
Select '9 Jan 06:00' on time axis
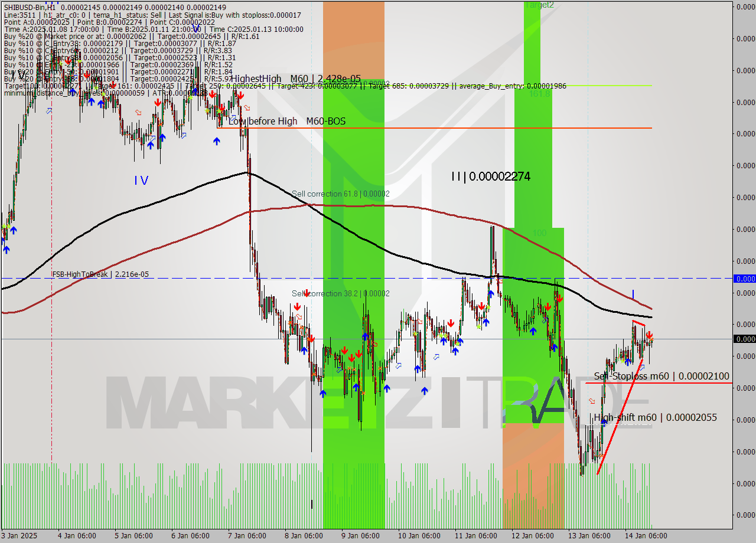click(360, 535)
